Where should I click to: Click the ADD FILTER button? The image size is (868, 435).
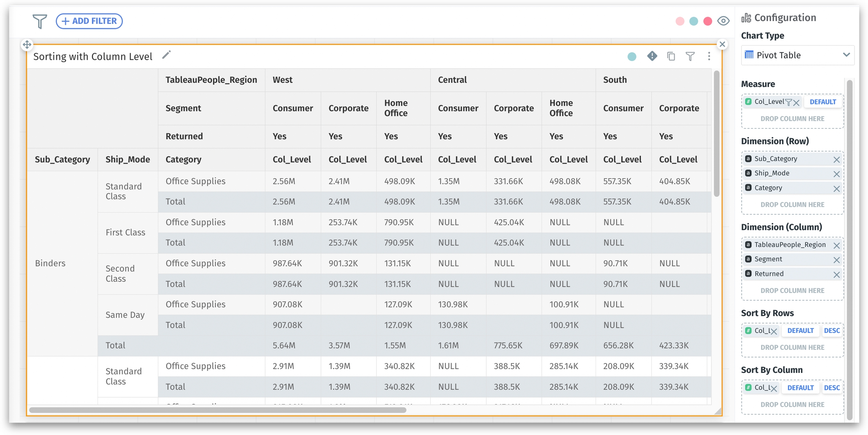click(89, 21)
